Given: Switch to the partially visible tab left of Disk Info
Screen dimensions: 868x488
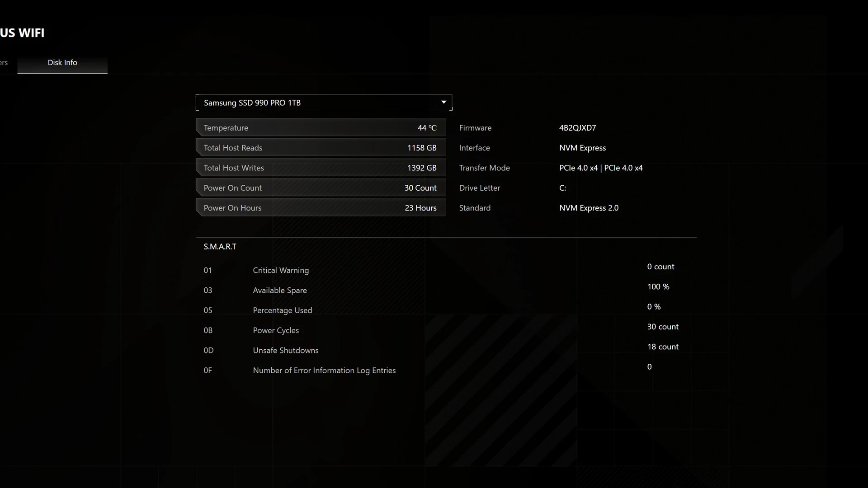Looking at the screenshot, I should [4, 63].
